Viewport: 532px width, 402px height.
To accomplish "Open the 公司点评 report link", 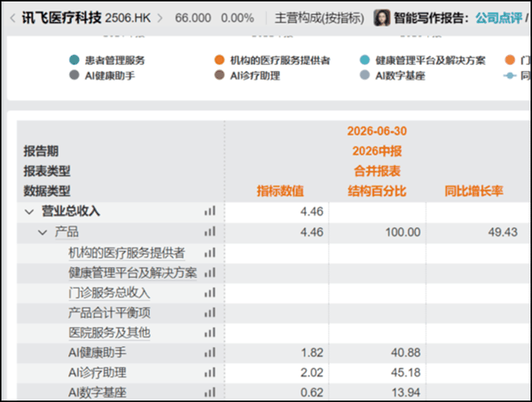I will [x=498, y=18].
